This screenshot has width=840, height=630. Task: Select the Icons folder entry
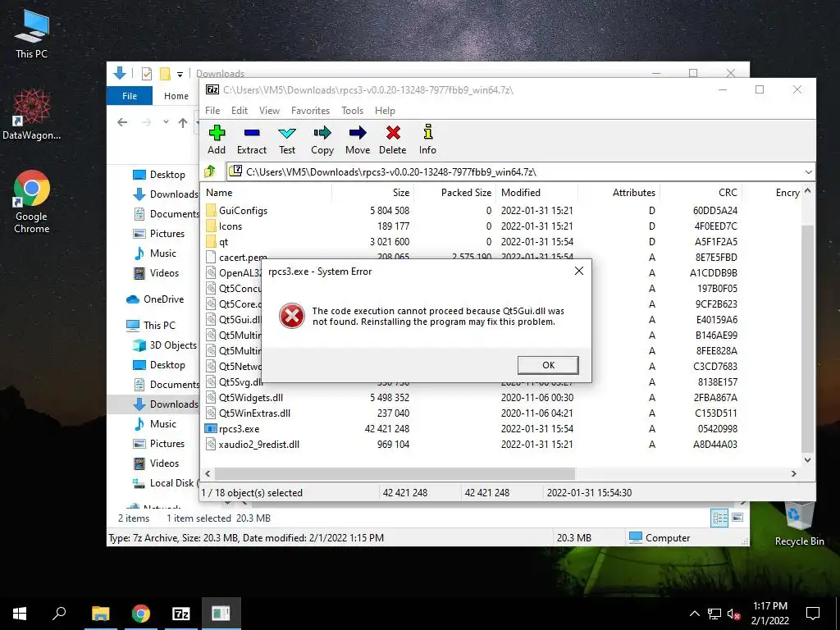coord(231,226)
